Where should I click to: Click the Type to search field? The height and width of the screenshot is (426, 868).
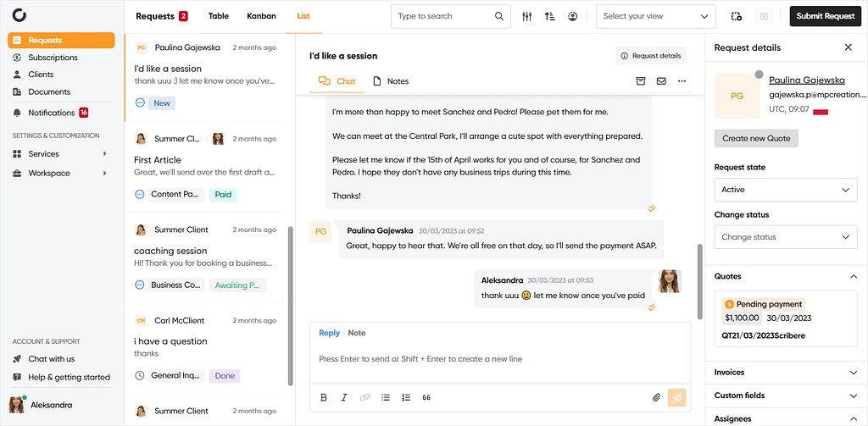pyautogui.click(x=451, y=17)
